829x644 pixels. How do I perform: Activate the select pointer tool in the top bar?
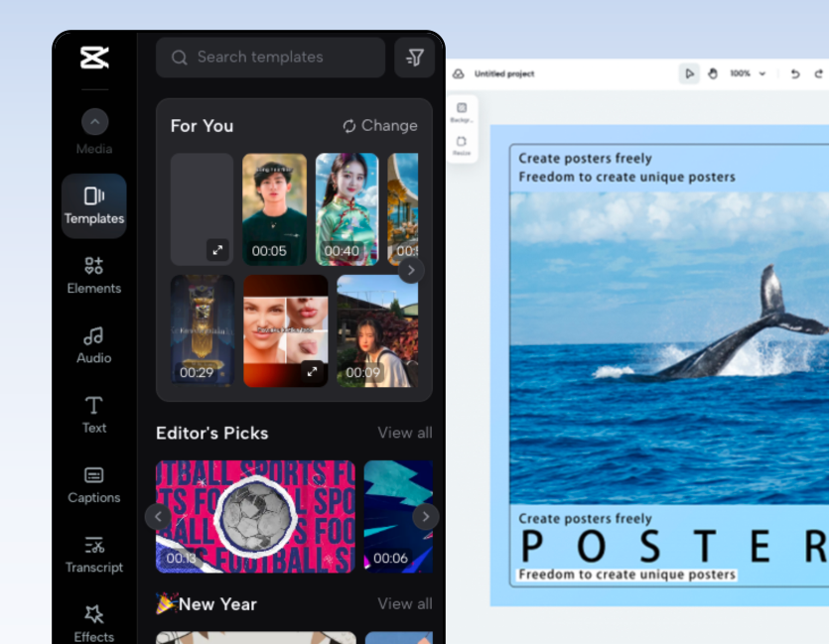click(x=689, y=73)
